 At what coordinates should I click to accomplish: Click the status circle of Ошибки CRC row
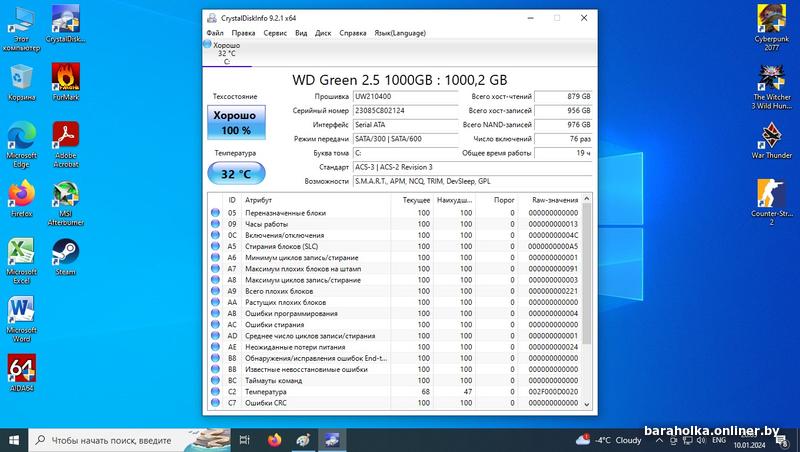pos(215,403)
